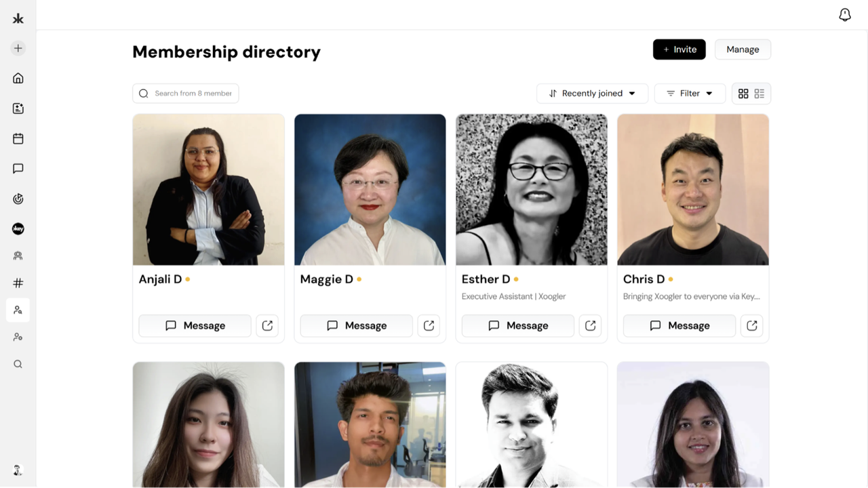The image size is (868, 488).
Task: Click the member search field
Action: 186,94
